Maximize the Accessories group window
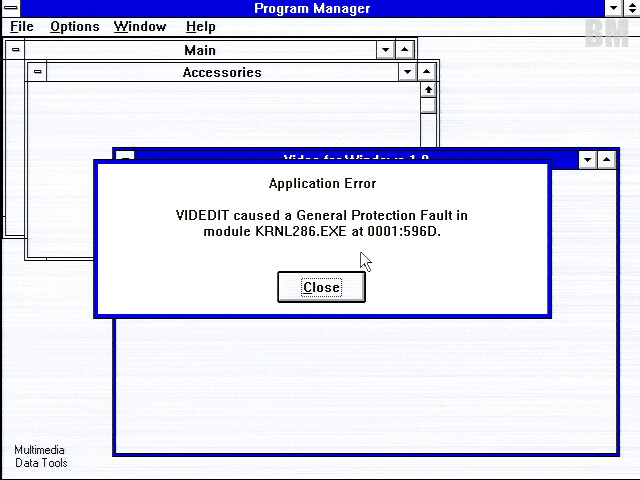Screen dimensions: 640x480 [x=427, y=72]
